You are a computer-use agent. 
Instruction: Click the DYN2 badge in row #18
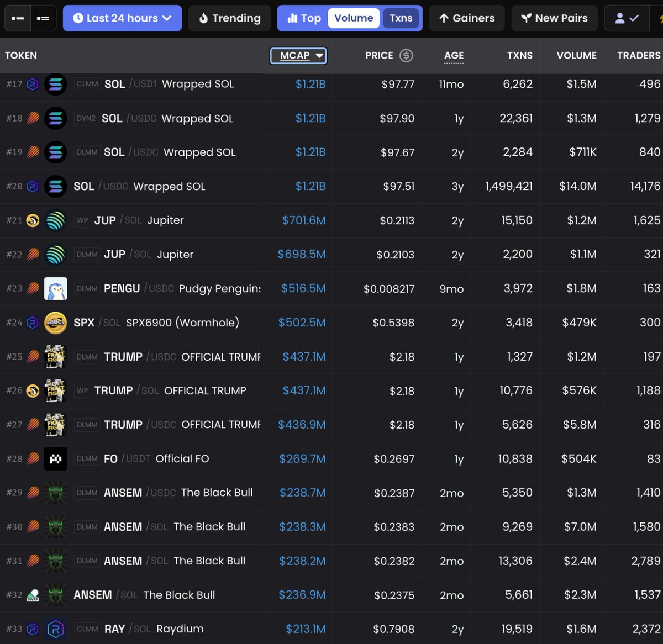click(86, 118)
